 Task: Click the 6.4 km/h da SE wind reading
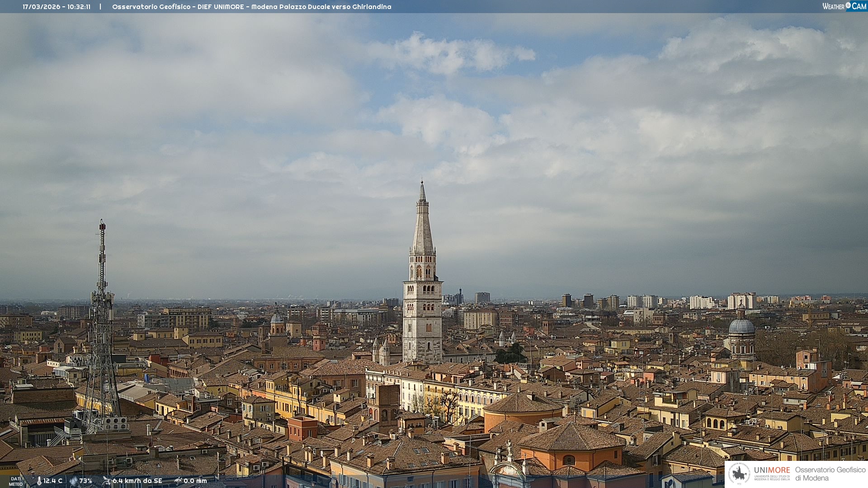[137, 481]
